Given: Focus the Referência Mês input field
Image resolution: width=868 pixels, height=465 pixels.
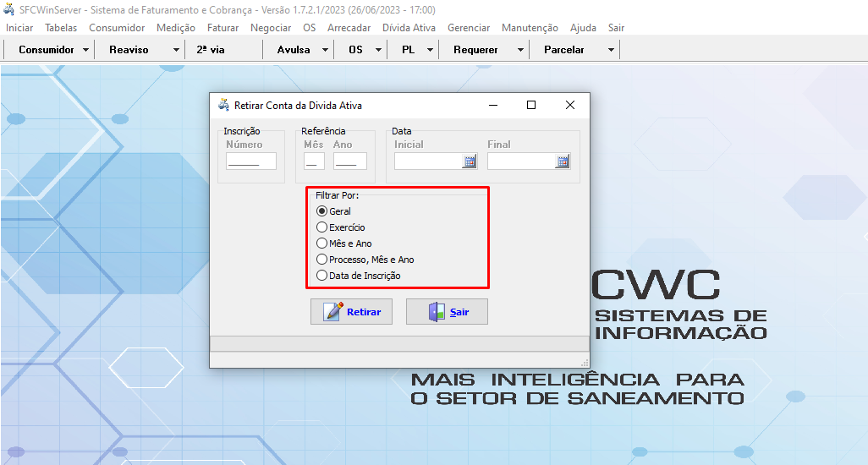Looking at the screenshot, I should [x=315, y=161].
